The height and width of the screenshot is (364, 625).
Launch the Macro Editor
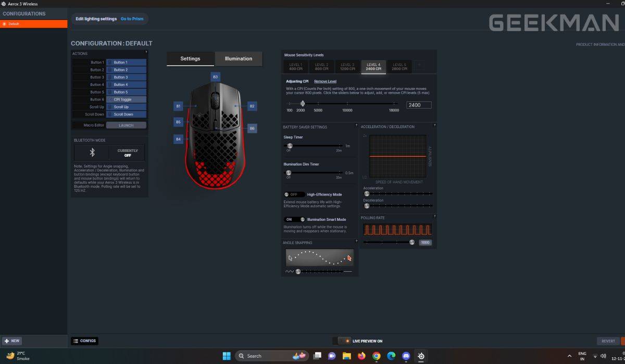[x=126, y=125]
